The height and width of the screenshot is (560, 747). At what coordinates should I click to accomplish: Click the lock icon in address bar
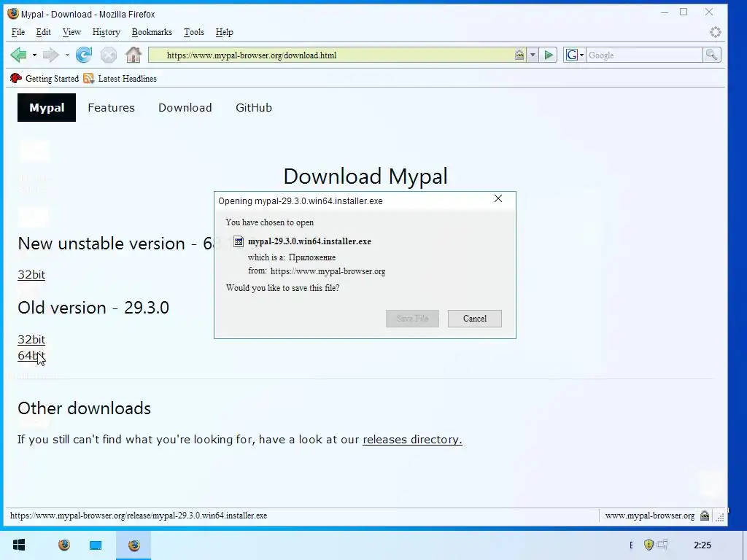(x=519, y=55)
